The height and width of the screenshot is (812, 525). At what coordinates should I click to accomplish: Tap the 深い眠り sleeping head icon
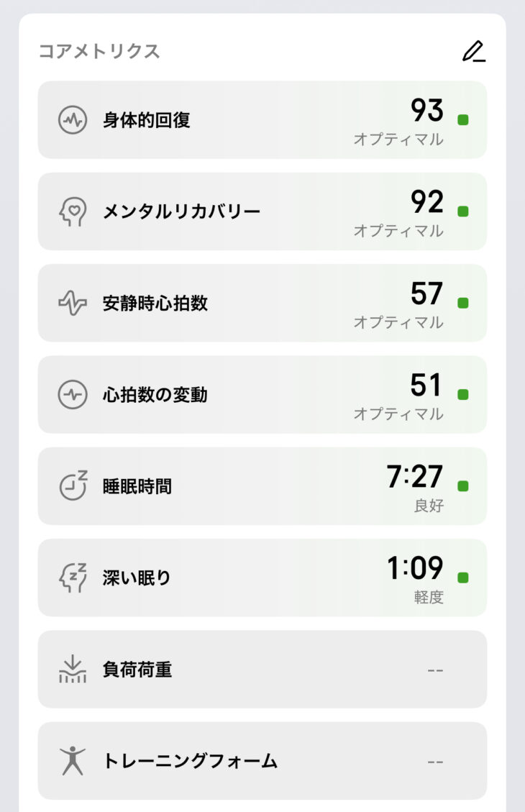point(73,578)
